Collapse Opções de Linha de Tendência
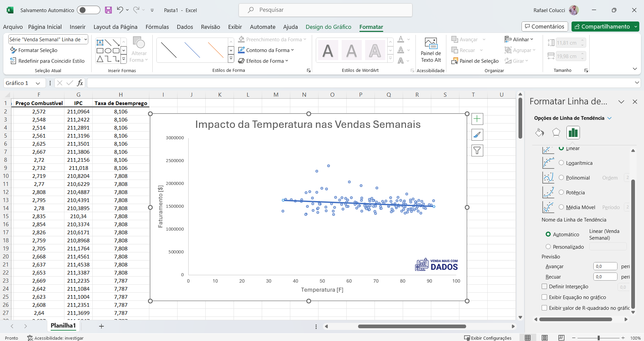This screenshot has height=341, width=644. pos(610,118)
